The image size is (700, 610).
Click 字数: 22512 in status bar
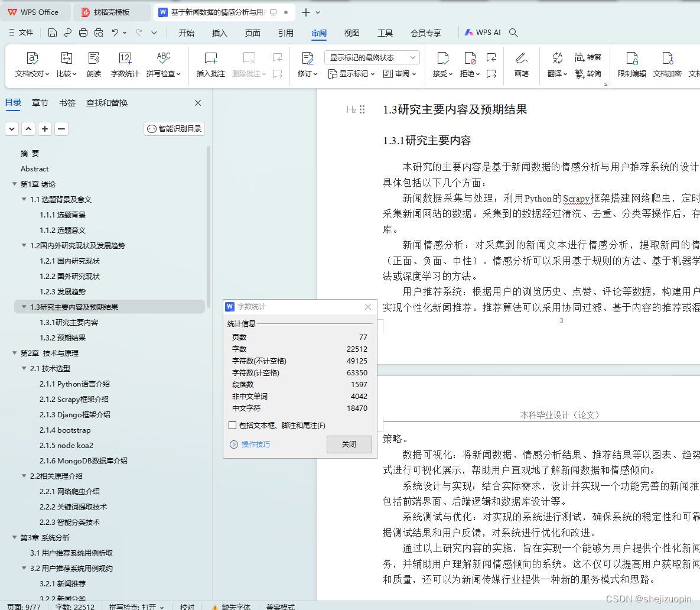point(75,606)
